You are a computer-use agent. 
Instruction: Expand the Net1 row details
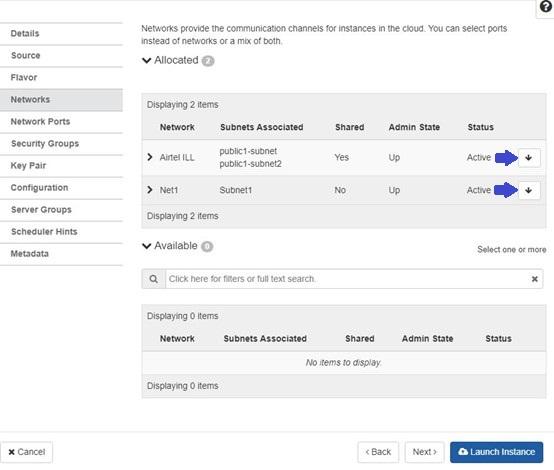click(x=150, y=190)
